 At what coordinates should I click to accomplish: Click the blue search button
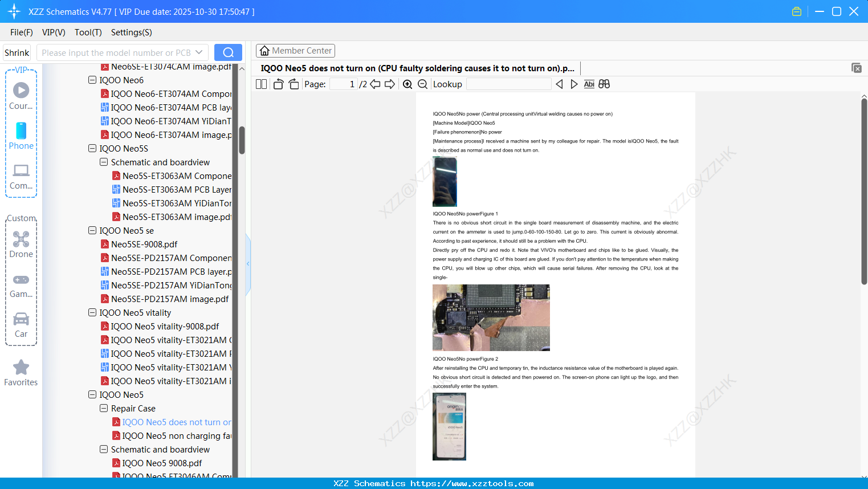[x=228, y=52]
